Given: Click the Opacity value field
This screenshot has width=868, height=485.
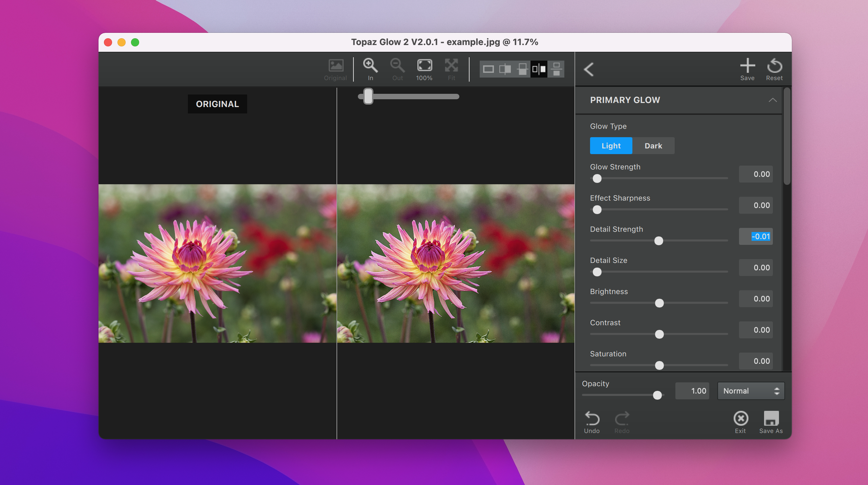Looking at the screenshot, I should tap(692, 391).
